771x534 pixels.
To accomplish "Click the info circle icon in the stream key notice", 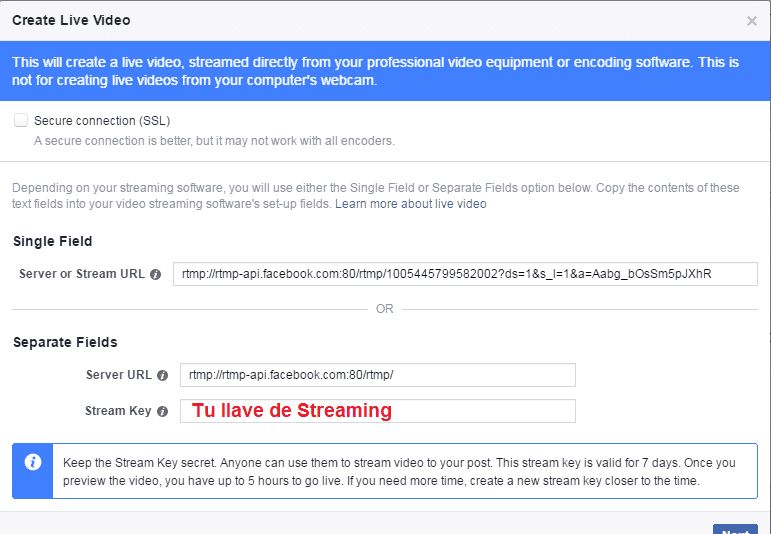I will (x=33, y=462).
